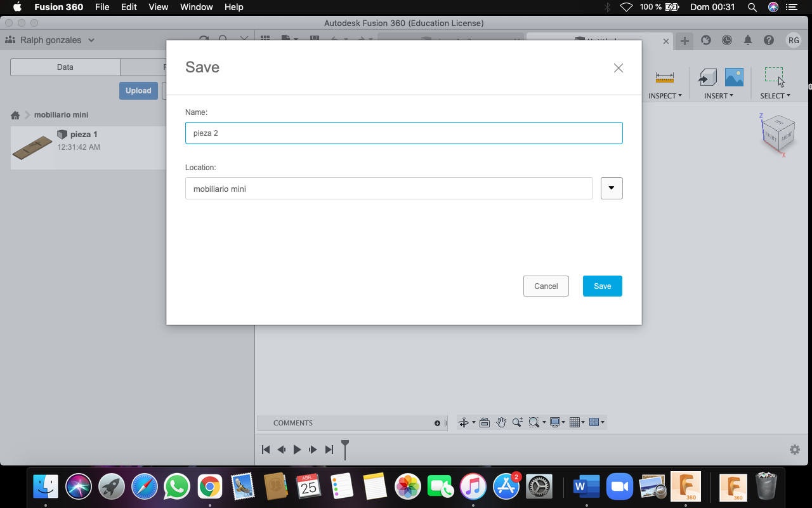Screen dimensions: 812x508
Task: Step forward one timeline feature
Action: pyautogui.click(x=313, y=450)
